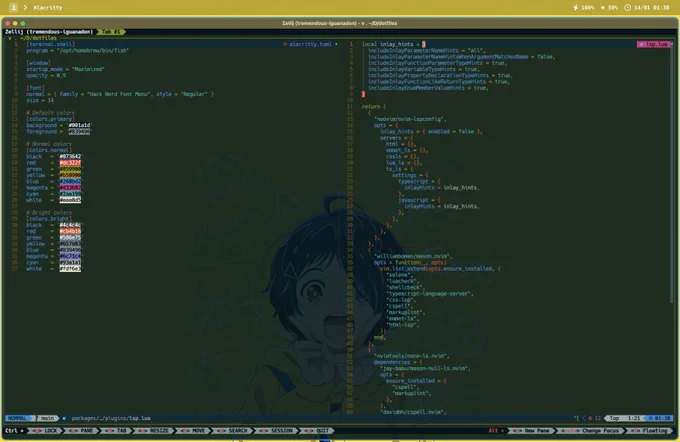
Task: Click the 1:21 cursor position indicator
Action: coord(634,418)
